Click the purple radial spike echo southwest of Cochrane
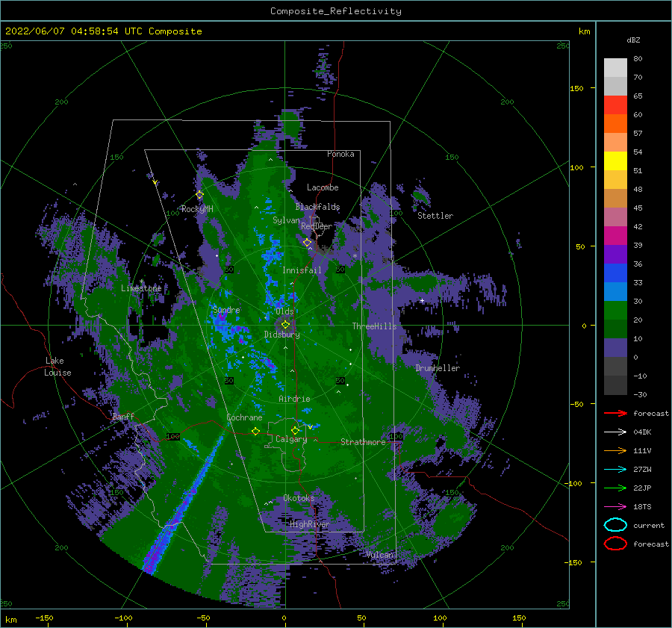Image resolution: width=672 pixels, height=628 pixels. [184, 504]
